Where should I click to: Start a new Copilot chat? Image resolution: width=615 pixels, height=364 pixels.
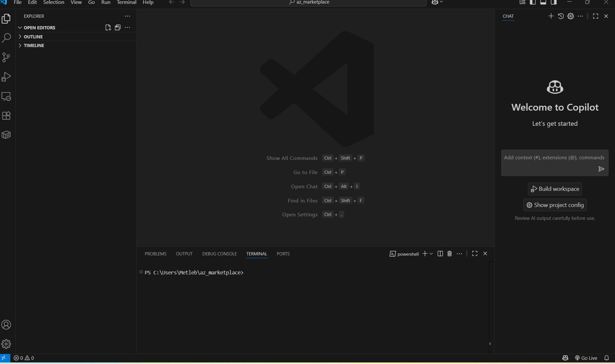(551, 16)
